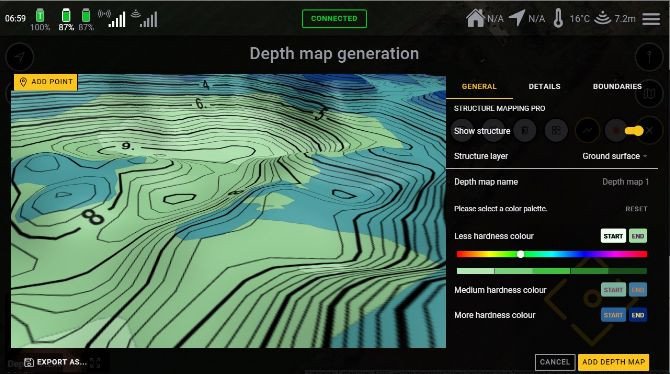The width and height of the screenshot is (670, 374).
Task: Toggle the Show structure switch
Action: click(634, 131)
